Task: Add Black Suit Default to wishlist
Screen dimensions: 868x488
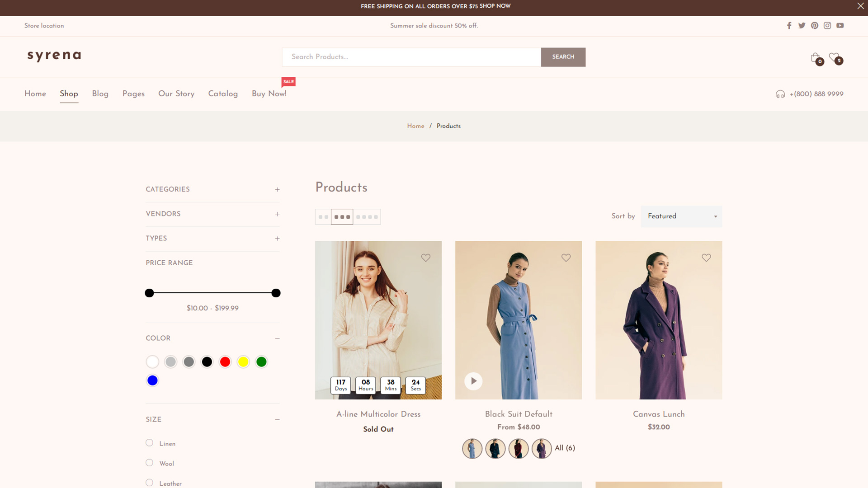Action: point(566,258)
